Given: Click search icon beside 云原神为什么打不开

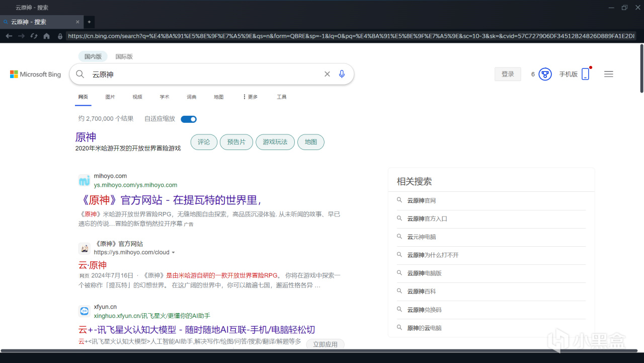Looking at the screenshot, I should click(x=399, y=255).
